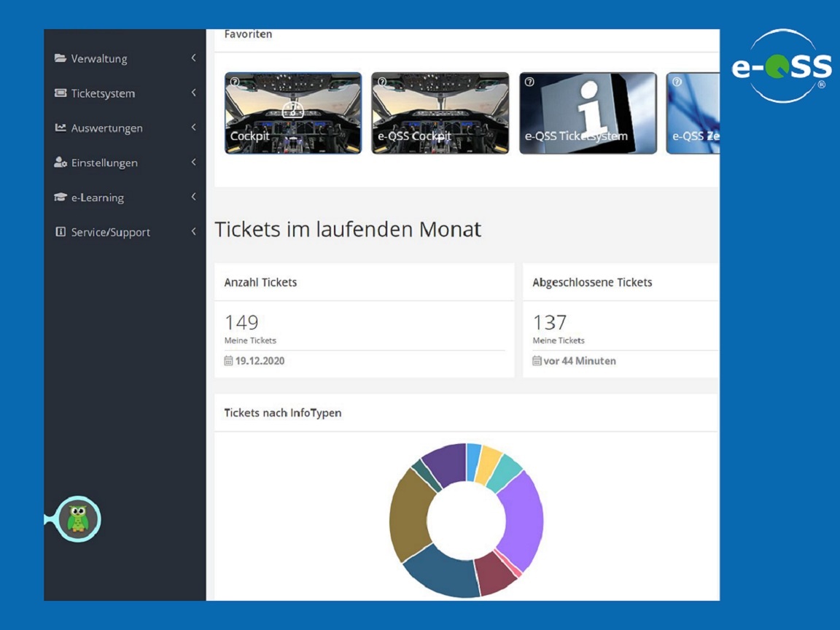This screenshot has height=630, width=840.
Task: Open the owl assistant avatar
Action: click(x=78, y=518)
